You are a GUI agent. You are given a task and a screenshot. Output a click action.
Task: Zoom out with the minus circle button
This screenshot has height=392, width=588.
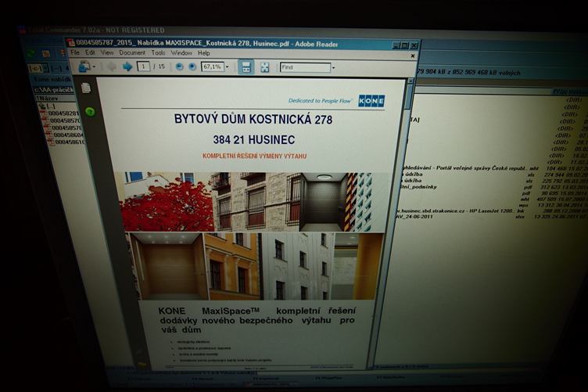point(179,67)
